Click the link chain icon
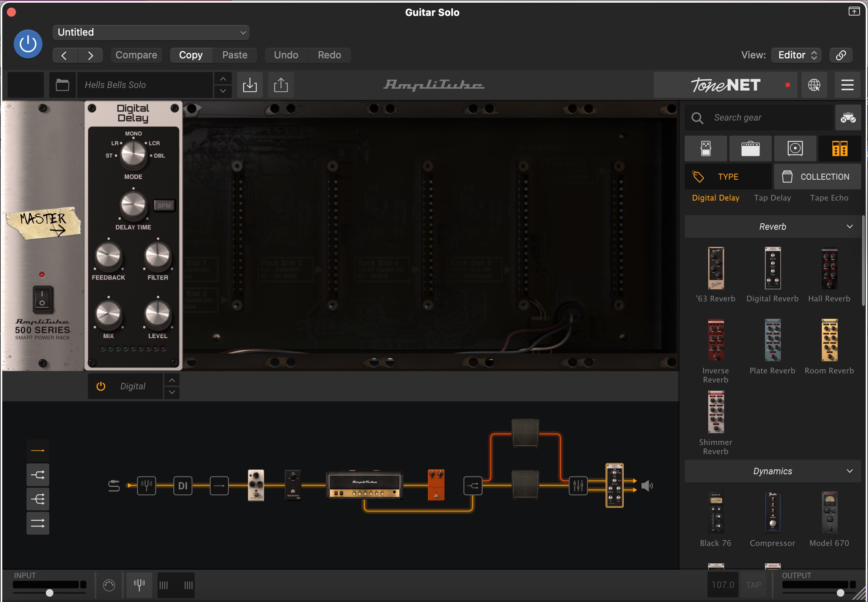 (x=841, y=55)
